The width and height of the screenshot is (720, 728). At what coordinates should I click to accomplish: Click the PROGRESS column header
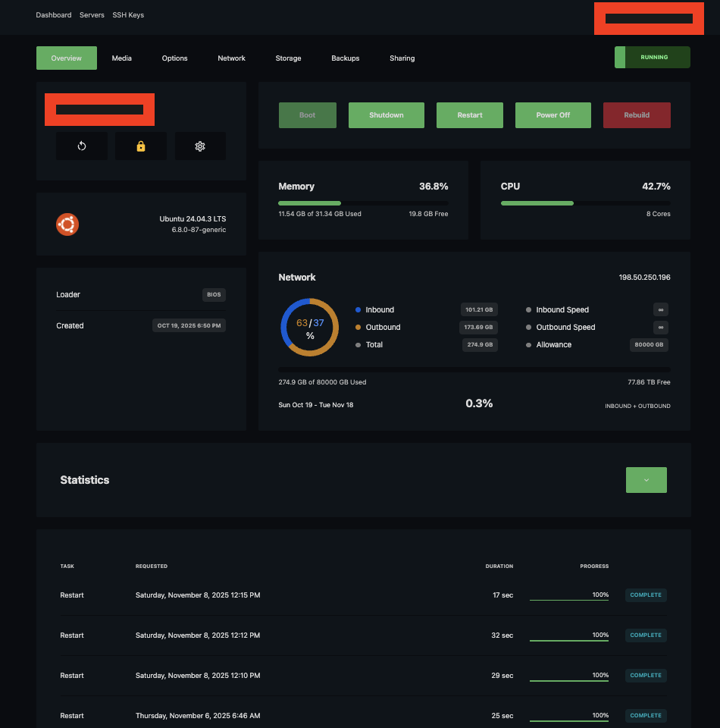click(594, 566)
